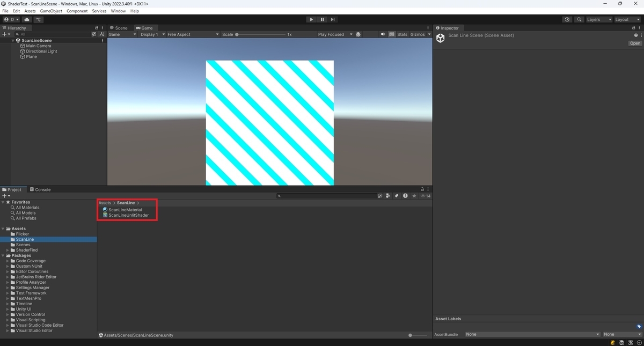Click the search icon in the top toolbar
The height and width of the screenshot is (346, 644).
(579, 19)
